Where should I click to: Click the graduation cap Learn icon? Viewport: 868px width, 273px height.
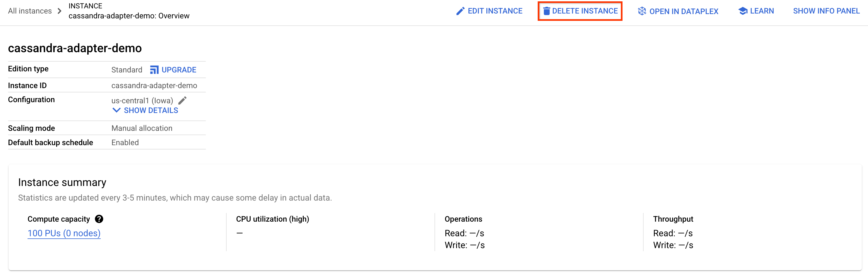(x=743, y=11)
